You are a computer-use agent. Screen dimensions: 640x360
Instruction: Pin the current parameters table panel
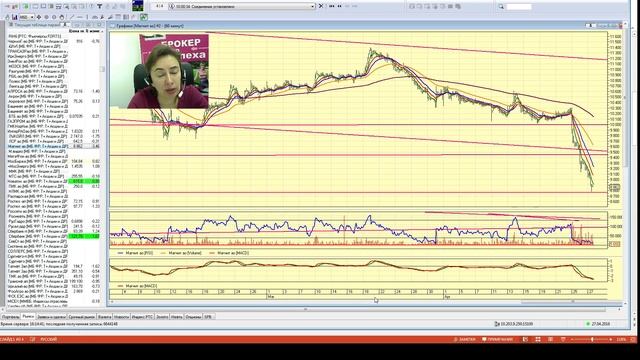tap(65, 25)
